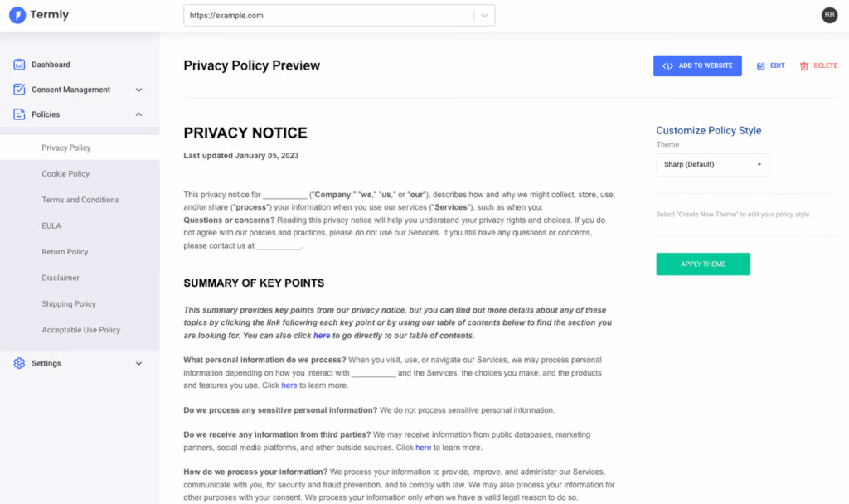Click the Policies document icon
849x504 pixels.
click(x=19, y=114)
